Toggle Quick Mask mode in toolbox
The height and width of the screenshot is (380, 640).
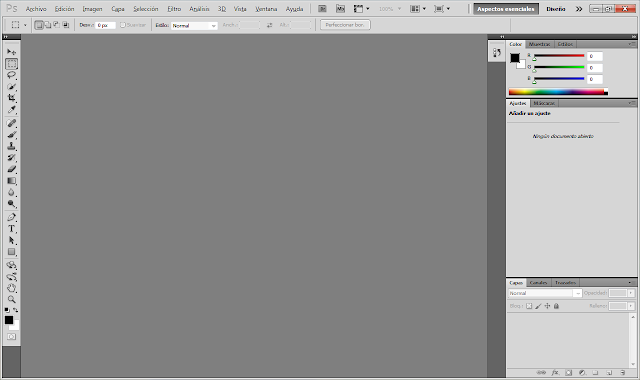coord(11,337)
